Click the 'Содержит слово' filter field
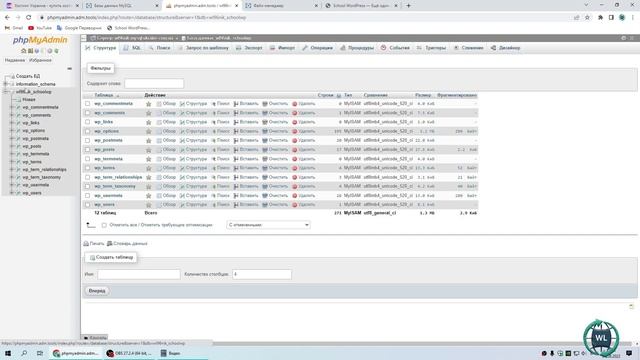640x360 pixels. point(154,84)
